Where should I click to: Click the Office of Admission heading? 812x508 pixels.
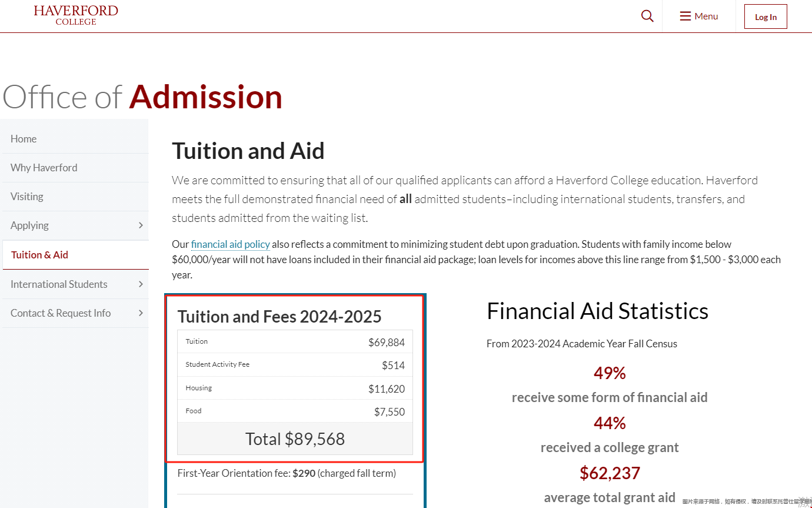point(142,97)
